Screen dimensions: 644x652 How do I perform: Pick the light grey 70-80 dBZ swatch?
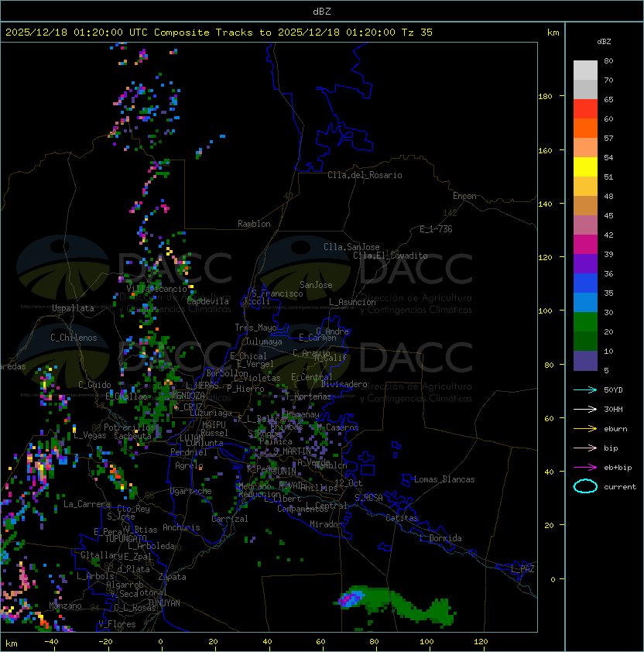[x=585, y=70]
